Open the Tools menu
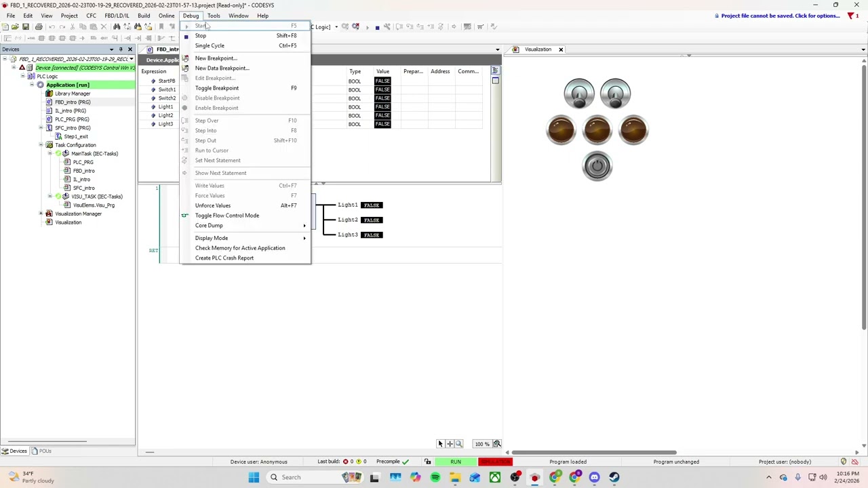Viewport: 868px width, 488px height. pyautogui.click(x=214, y=16)
